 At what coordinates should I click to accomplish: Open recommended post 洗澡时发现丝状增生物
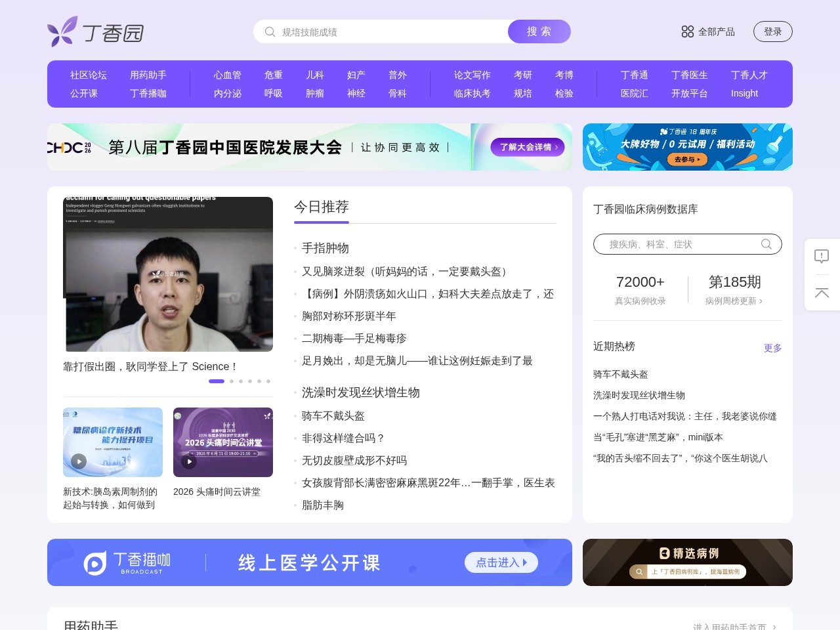point(361,392)
